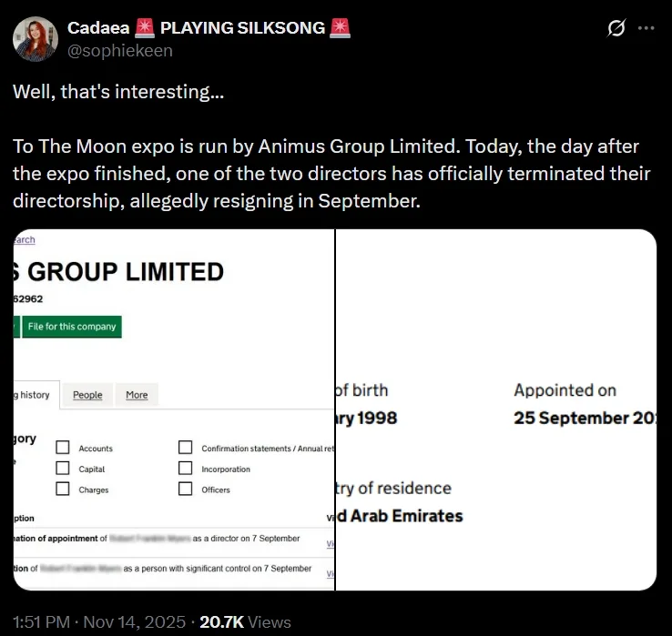Switch to the People tab
This screenshot has height=636, width=672.
pyautogui.click(x=87, y=395)
